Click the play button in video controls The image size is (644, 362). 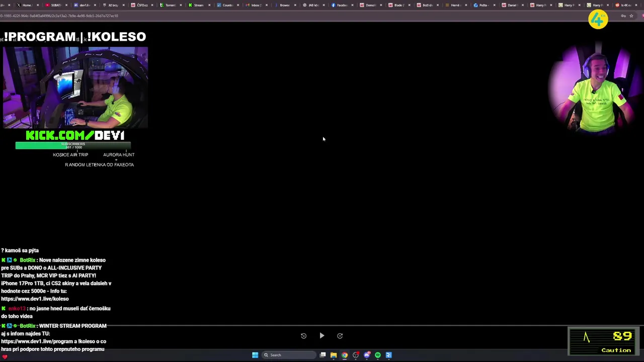(x=322, y=336)
